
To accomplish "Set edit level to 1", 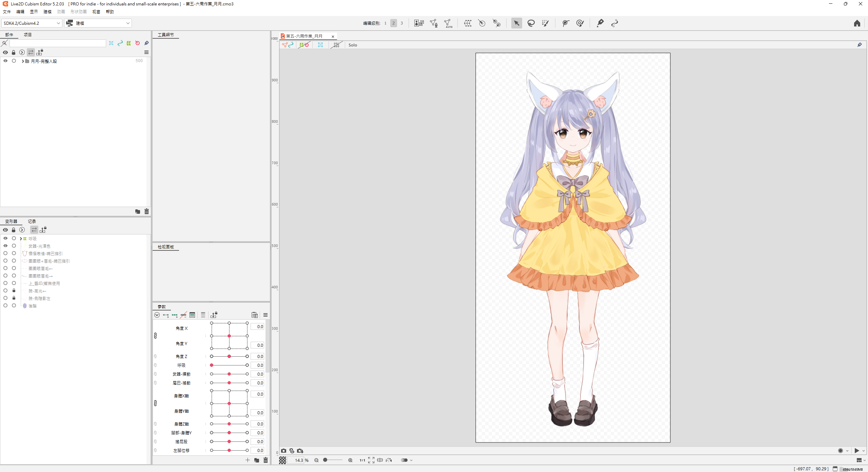I will click(385, 23).
